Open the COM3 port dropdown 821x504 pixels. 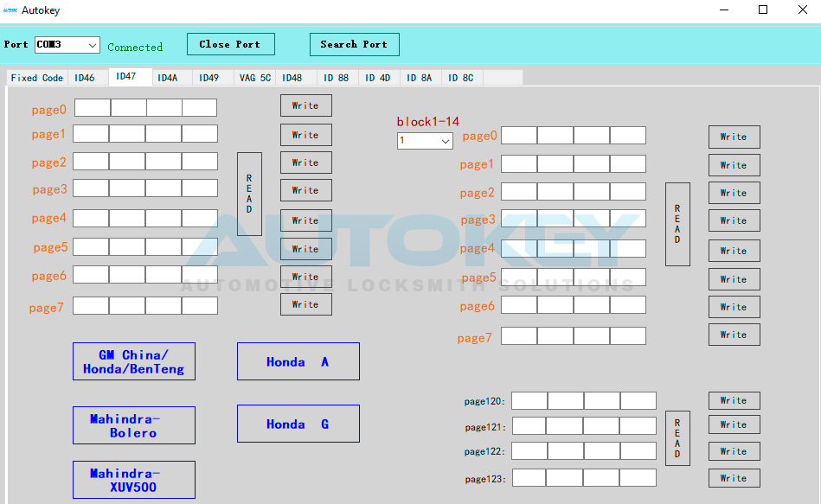pyautogui.click(x=67, y=45)
